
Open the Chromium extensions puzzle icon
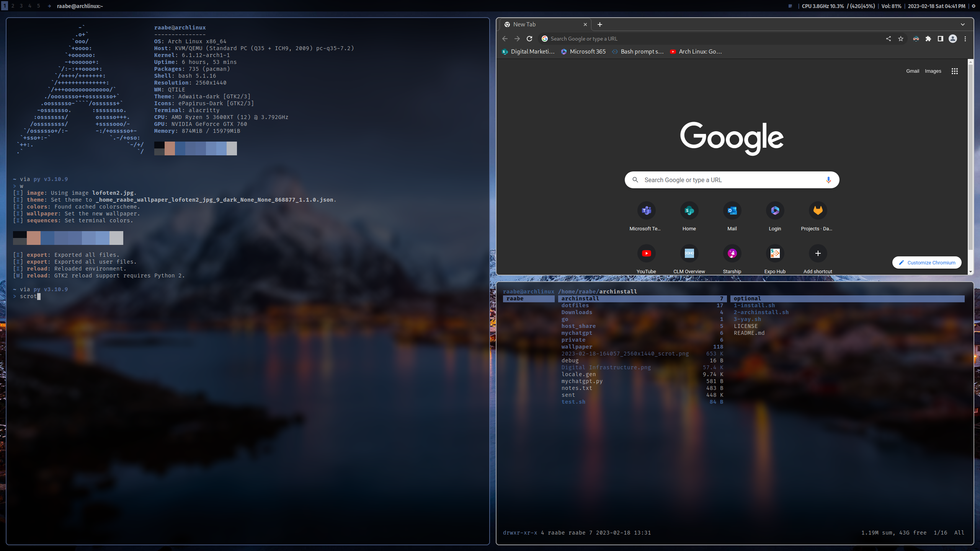coord(928,39)
